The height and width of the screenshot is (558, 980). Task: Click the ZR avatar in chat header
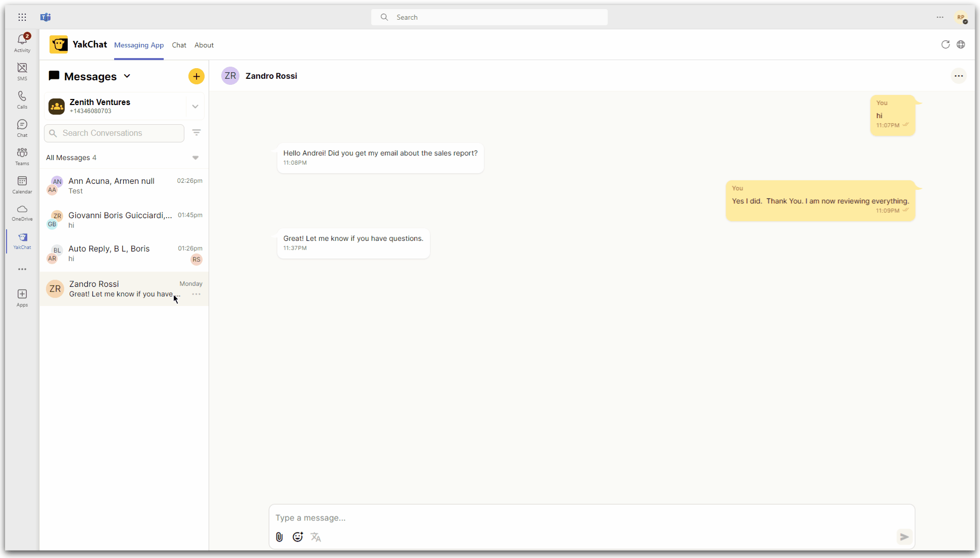[230, 76]
